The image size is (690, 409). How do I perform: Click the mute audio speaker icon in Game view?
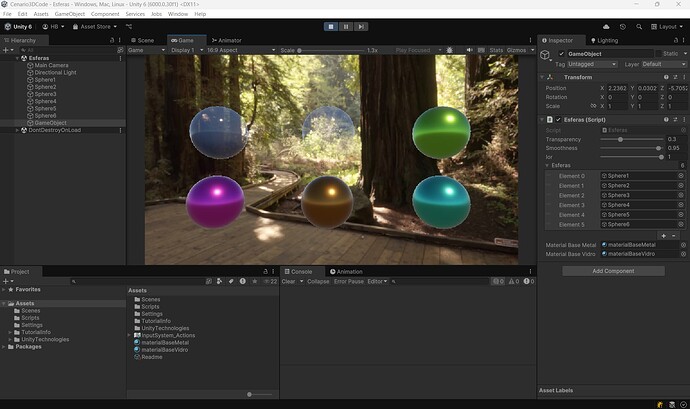(470, 50)
